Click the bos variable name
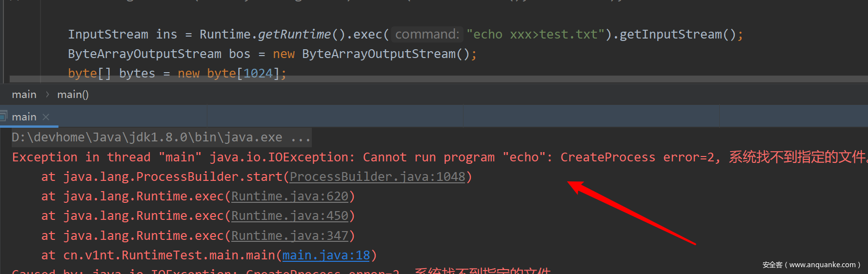Viewport: 868px width, 274px height. pos(240,54)
